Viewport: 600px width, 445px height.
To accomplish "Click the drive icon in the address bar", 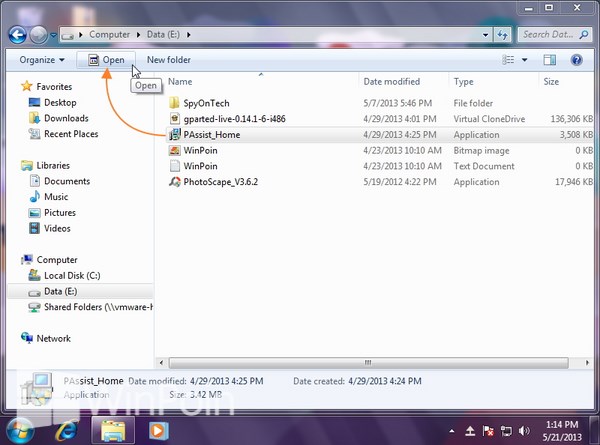I will click(x=68, y=35).
